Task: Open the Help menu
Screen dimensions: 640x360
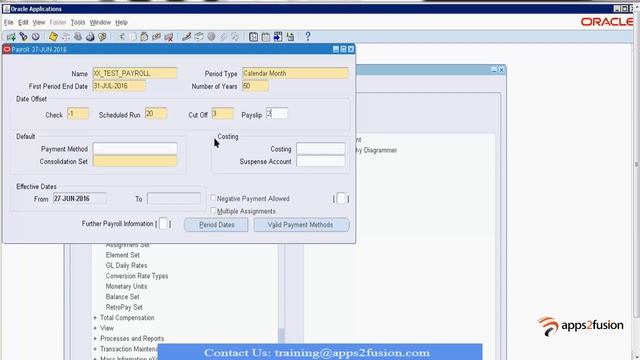Action: point(122,22)
